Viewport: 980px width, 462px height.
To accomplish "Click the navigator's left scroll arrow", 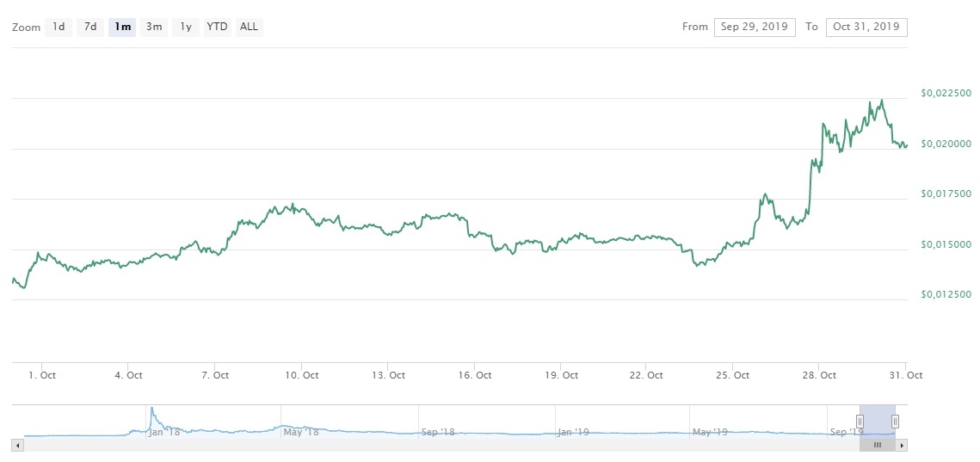I will click(17, 445).
